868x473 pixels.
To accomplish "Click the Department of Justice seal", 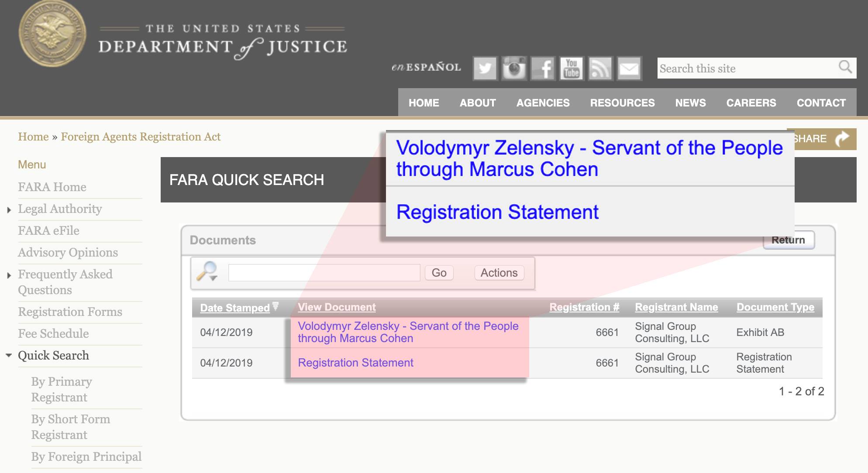I will (52, 34).
